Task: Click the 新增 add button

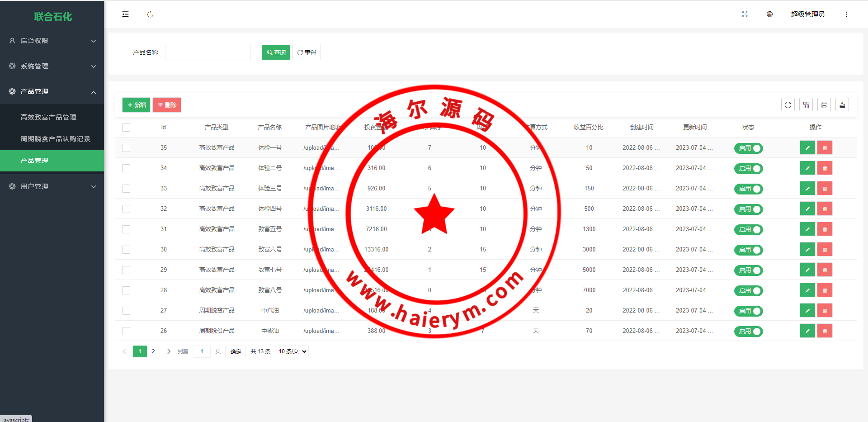Action: click(x=136, y=105)
